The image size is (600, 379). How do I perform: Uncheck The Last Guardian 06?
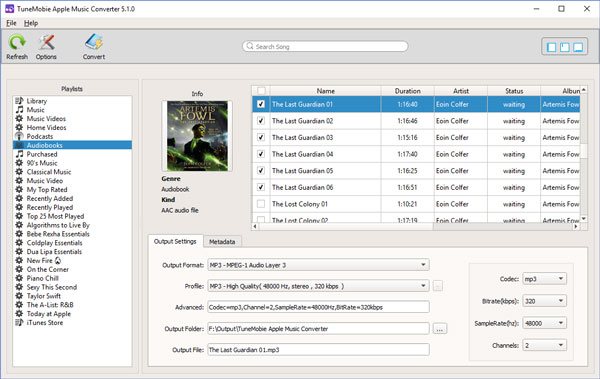[261, 187]
